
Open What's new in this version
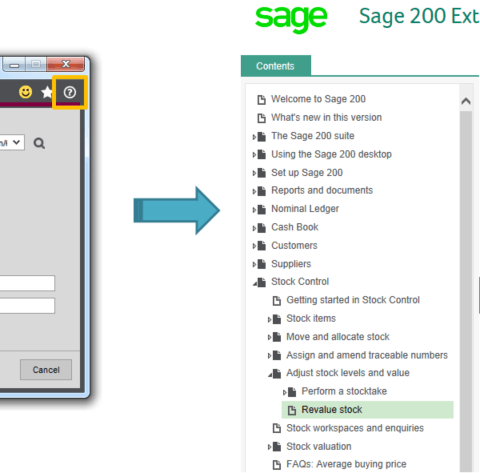[x=326, y=117]
